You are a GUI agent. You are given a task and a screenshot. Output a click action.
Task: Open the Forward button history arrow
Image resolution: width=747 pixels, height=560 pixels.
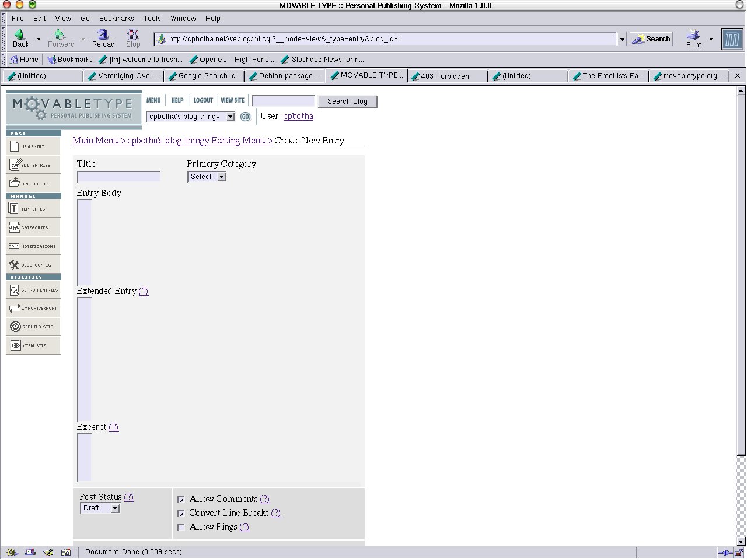tap(83, 39)
